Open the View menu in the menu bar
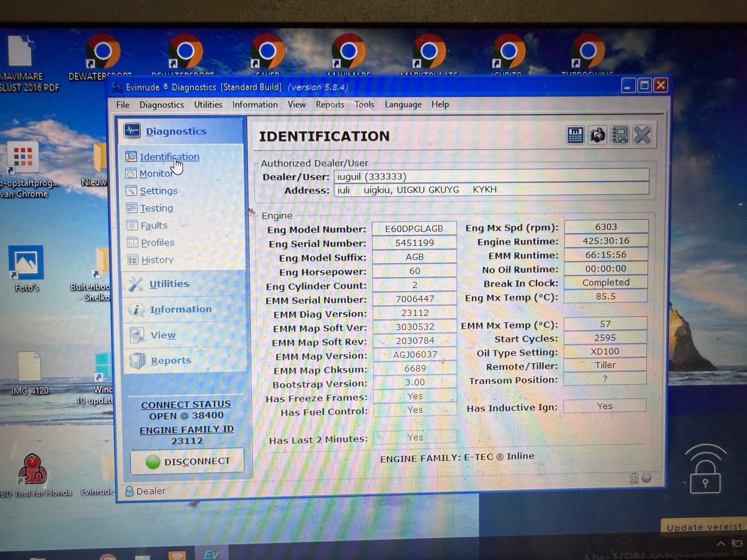The height and width of the screenshot is (560, 747). (297, 105)
